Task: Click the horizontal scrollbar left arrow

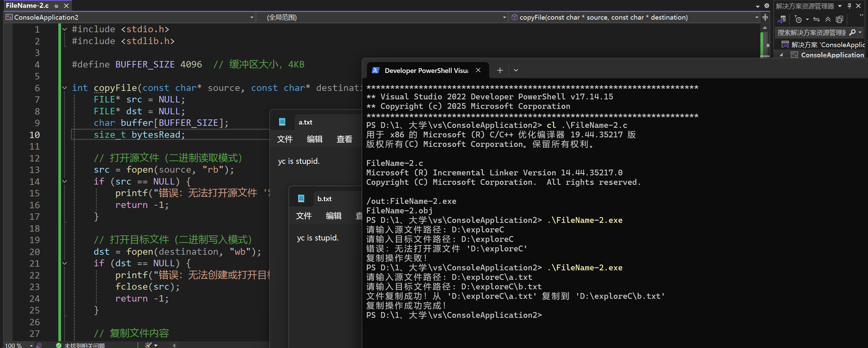Action: (x=174, y=345)
